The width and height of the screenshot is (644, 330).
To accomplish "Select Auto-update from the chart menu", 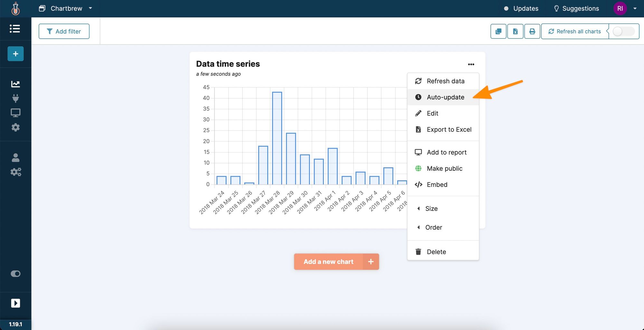I will [x=445, y=97].
